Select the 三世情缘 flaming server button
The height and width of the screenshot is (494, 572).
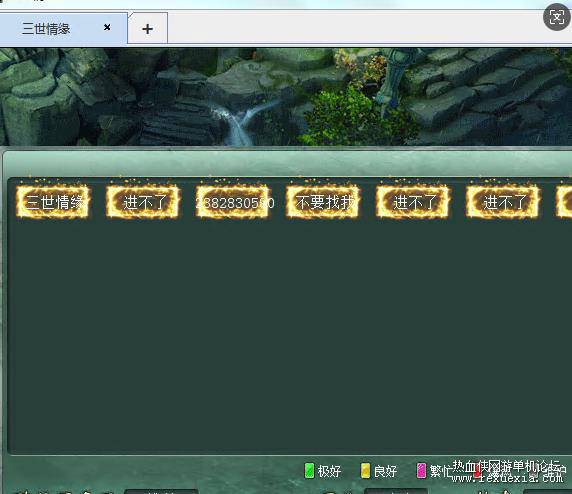pos(53,202)
